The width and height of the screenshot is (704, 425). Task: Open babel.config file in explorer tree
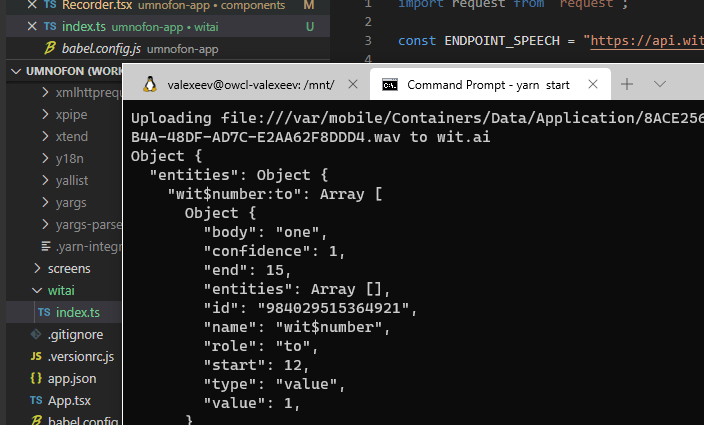pos(83,421)
